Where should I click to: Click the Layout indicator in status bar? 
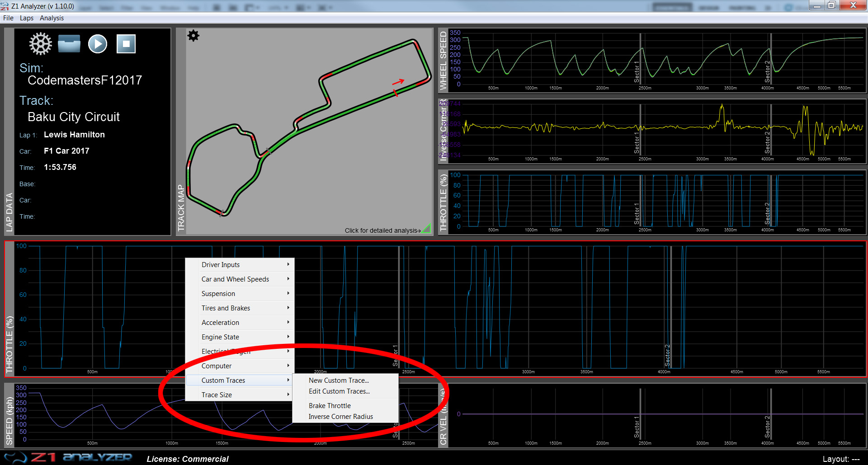841,459
